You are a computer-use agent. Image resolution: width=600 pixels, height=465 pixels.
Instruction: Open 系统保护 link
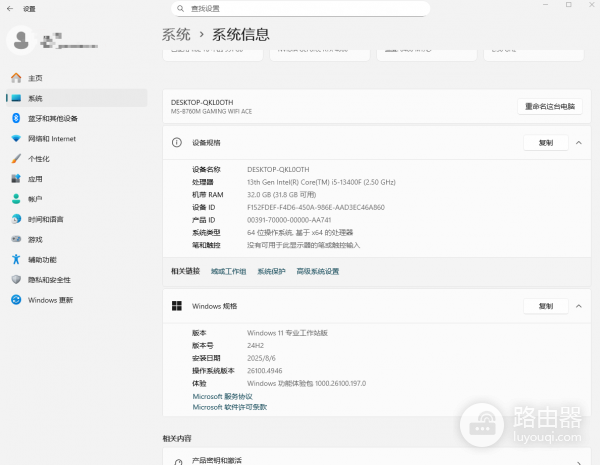click(271, 271)
